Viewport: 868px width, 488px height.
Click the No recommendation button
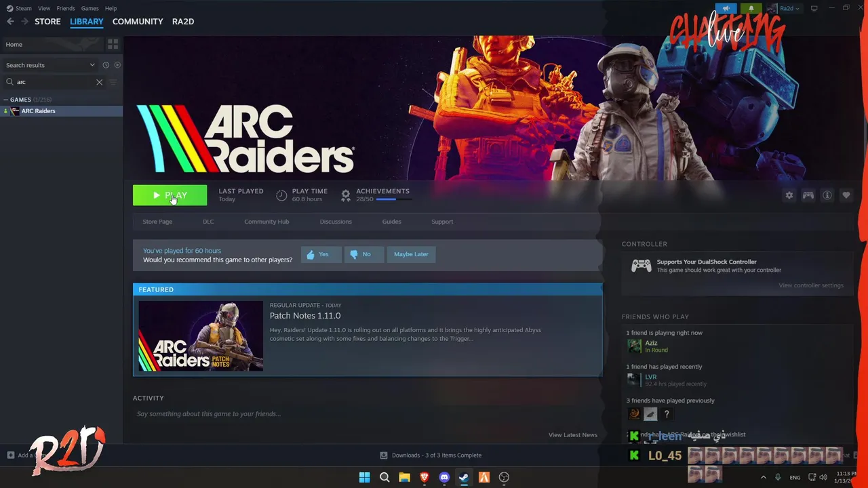click(x=363, y=254)
